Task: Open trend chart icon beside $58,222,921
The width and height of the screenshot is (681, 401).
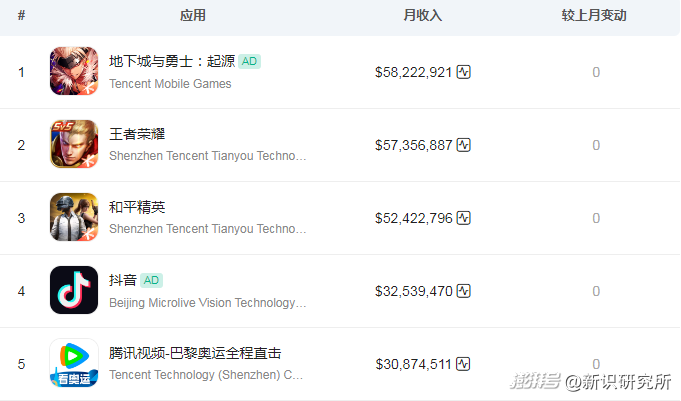Action: [464, 72]
